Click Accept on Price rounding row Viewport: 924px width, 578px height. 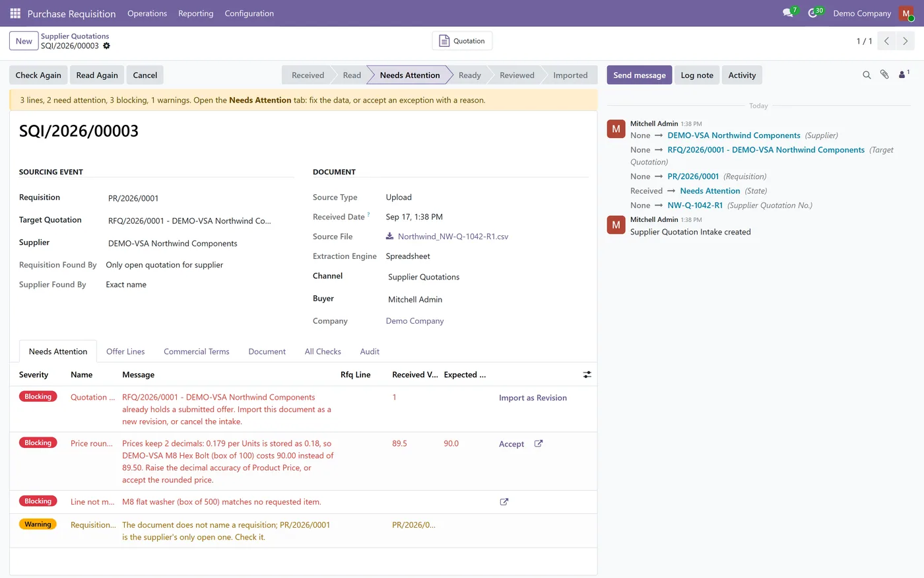pyautogui.click(x=511, y=444)
